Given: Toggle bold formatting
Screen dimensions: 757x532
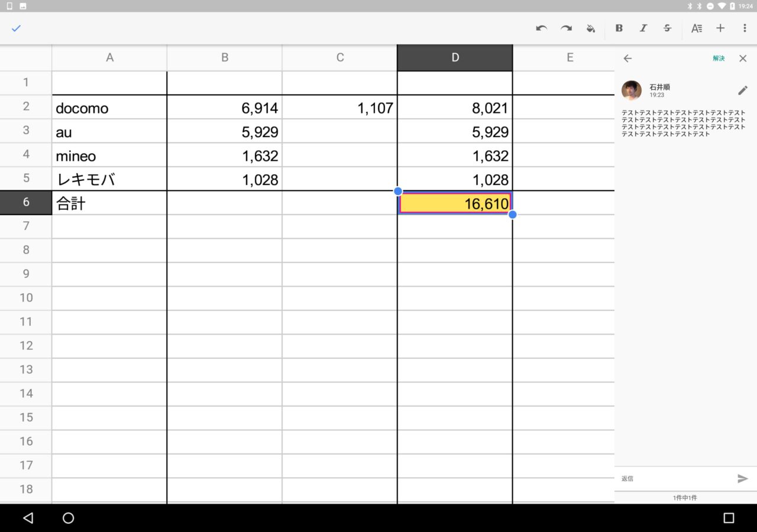Looking at the screenshot, I should coord(619,28).
